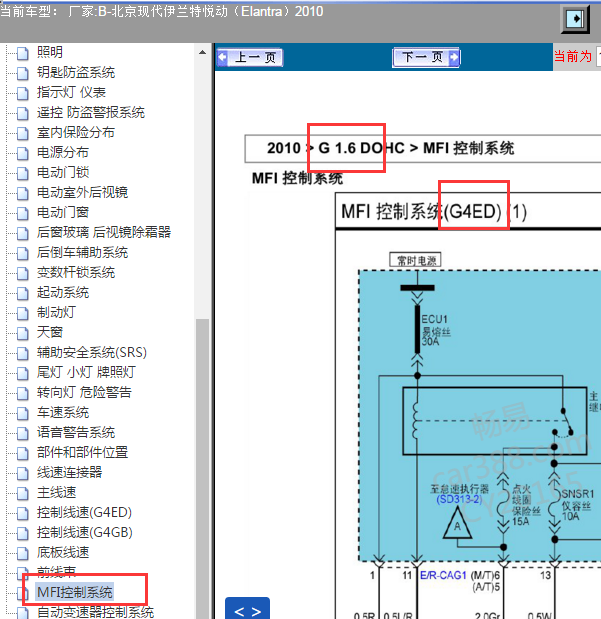The height and width of the screenshot is (619, 601).
Task: Open 变数杆锁系统 entry
Action: (76, 272)
